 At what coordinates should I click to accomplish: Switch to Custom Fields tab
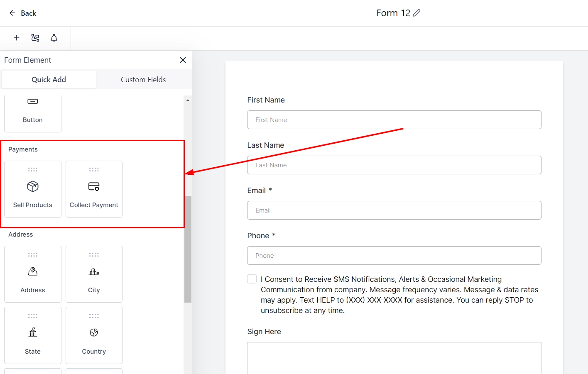point(143,80)
